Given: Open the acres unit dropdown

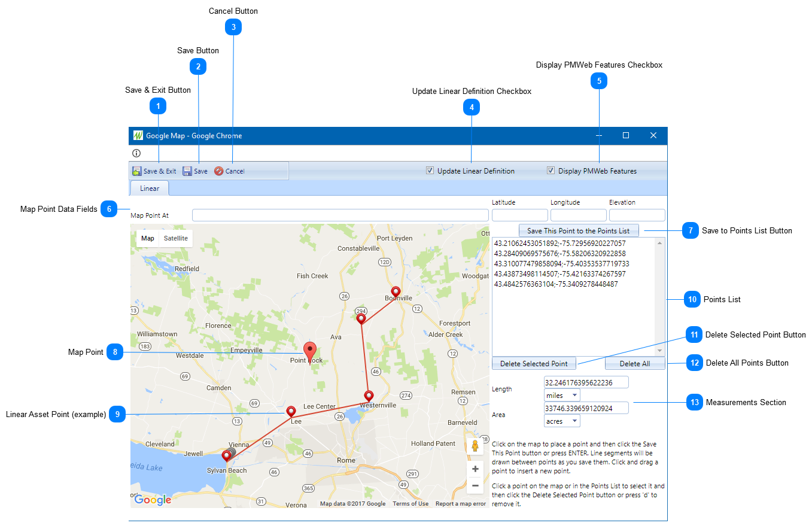Looking at the screenshot, I should pos(562,421).
